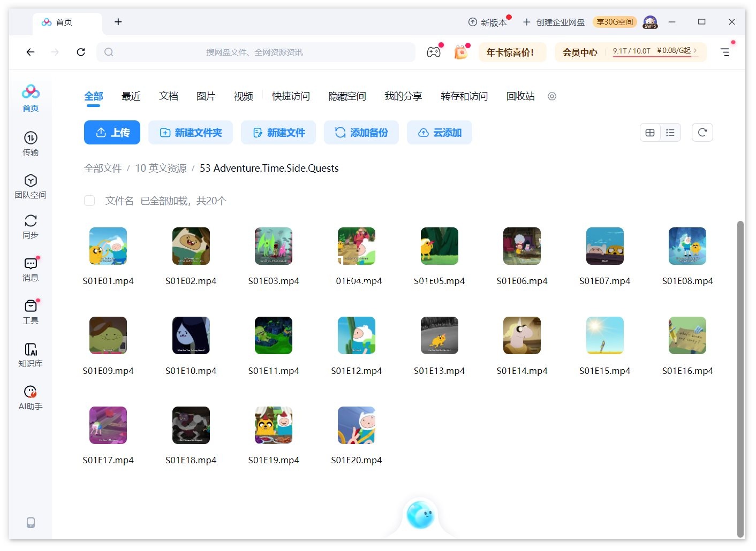Select the S01E06.mp4 thumbnail

[x=522, y=246]
